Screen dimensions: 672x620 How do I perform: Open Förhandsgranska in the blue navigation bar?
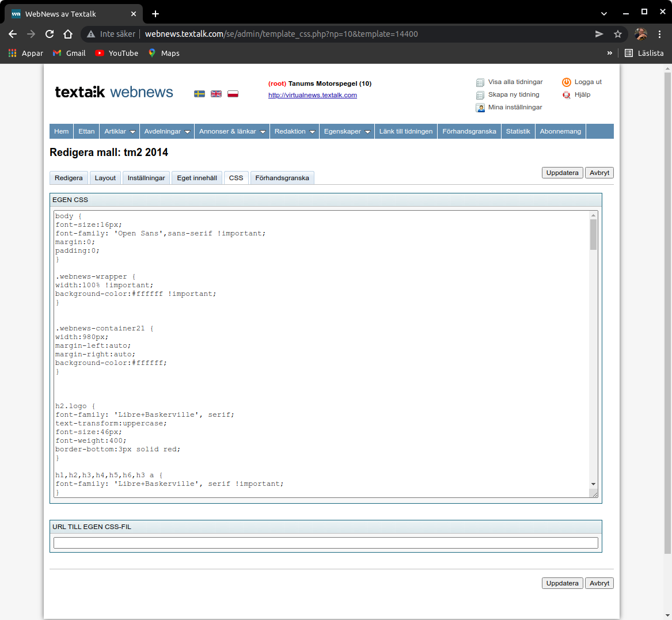click(469, 131)
